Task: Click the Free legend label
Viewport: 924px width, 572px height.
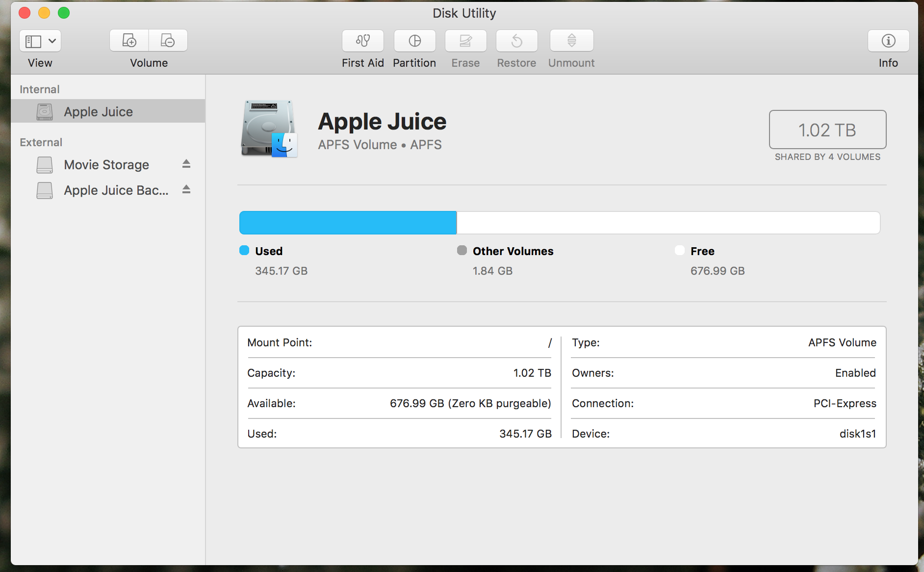Action: point(702,251)
